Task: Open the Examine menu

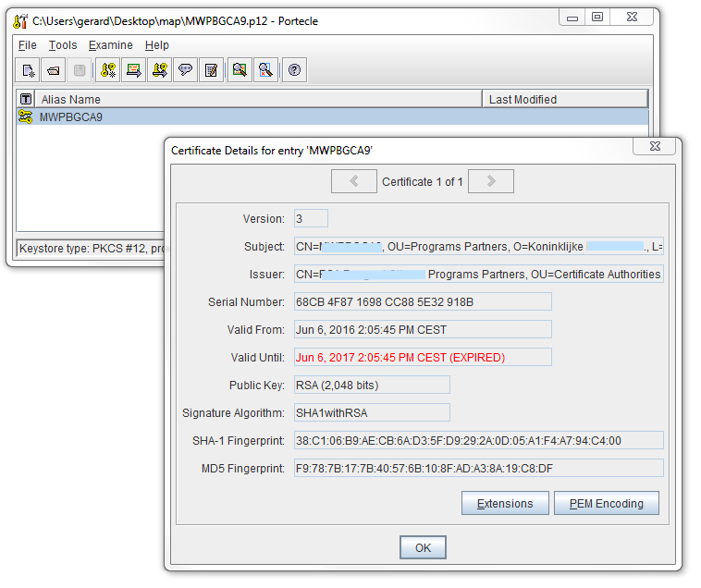Action: (110, 45)
